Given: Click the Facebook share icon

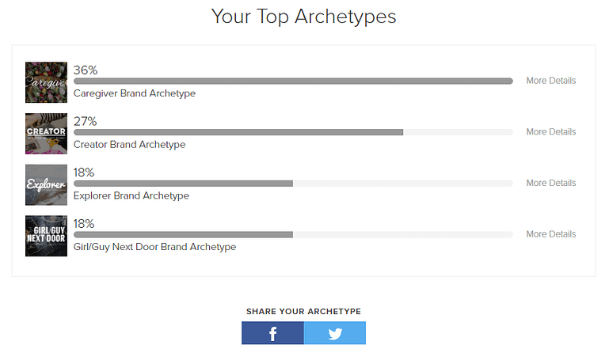Looking at the screenshot, I should 272,333.
